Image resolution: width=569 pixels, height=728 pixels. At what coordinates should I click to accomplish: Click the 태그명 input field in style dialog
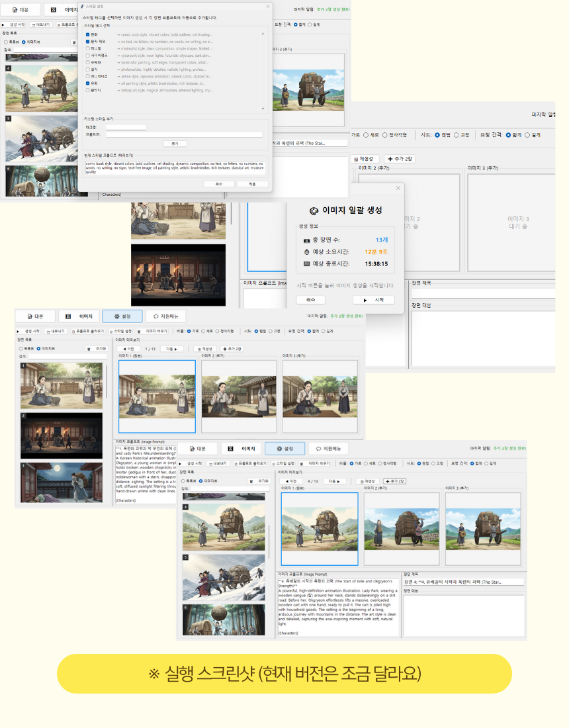(x=126, y=127)
